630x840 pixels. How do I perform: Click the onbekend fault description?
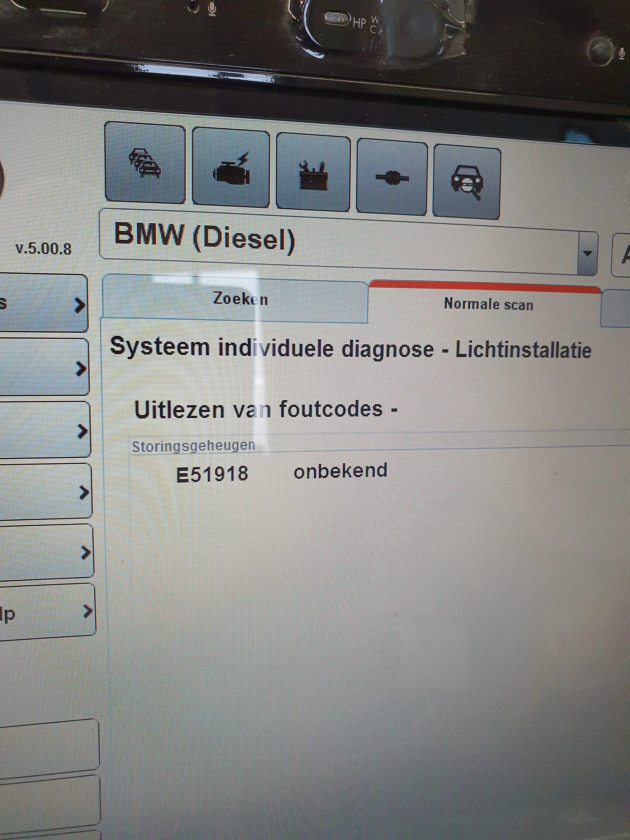coord(340,471)
